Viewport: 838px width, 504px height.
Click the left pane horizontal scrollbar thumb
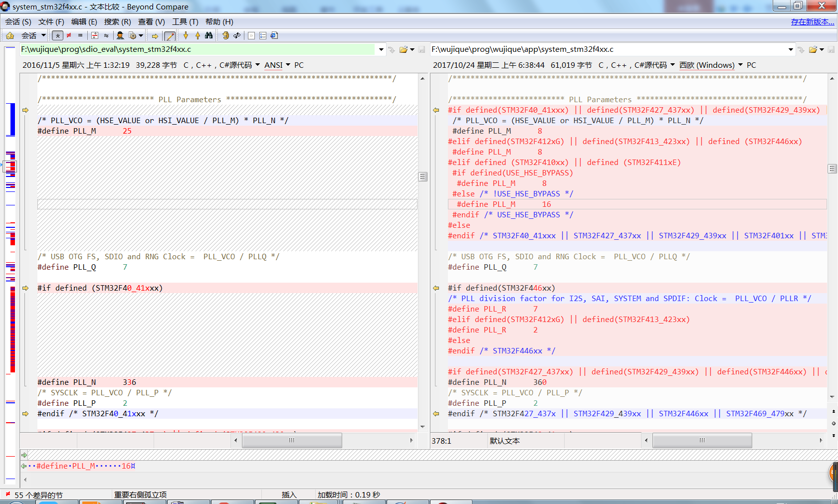[x=292, y=440]
